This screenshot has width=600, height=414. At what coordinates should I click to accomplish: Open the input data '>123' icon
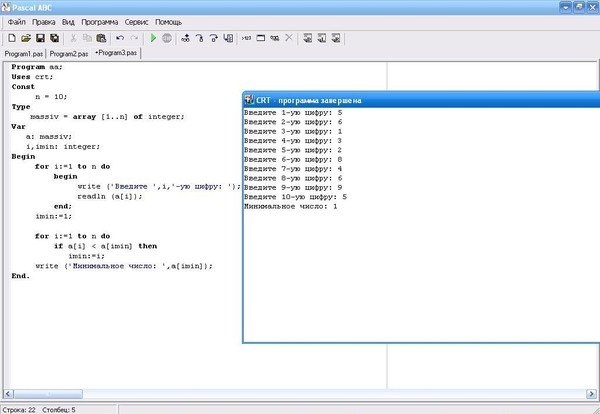[246, 38]
